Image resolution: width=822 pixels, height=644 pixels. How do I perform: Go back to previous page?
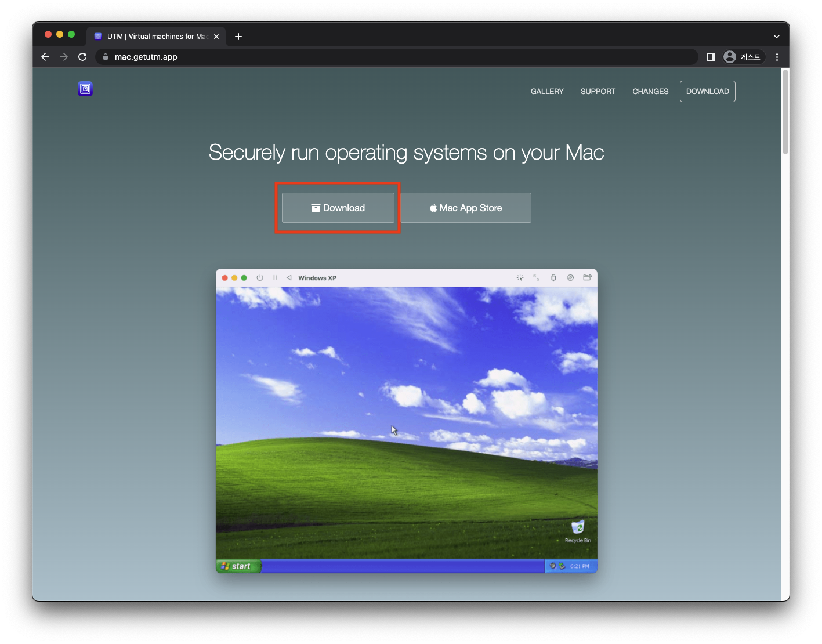pos(45,57)
